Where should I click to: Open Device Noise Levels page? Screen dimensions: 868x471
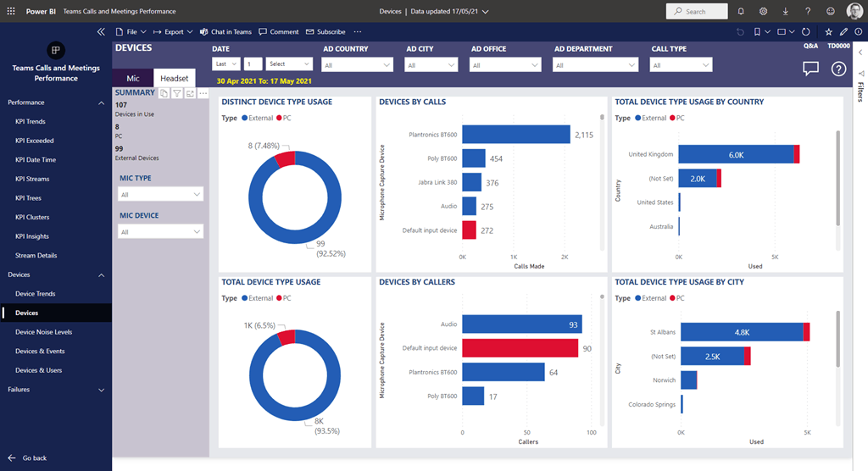[43, 332]
